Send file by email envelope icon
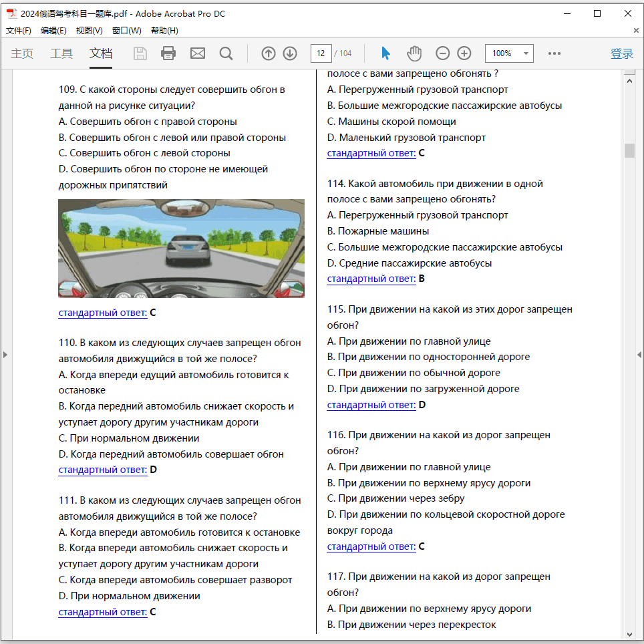 click(197, 53)
